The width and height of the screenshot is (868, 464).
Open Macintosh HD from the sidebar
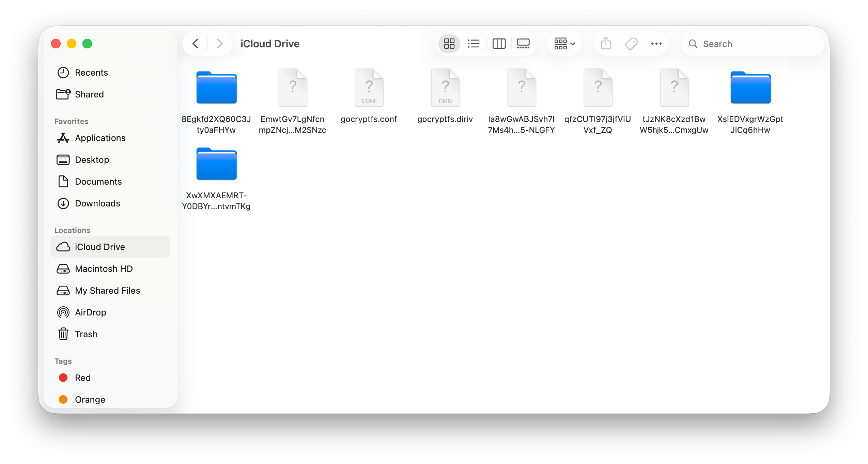point(104,268)
